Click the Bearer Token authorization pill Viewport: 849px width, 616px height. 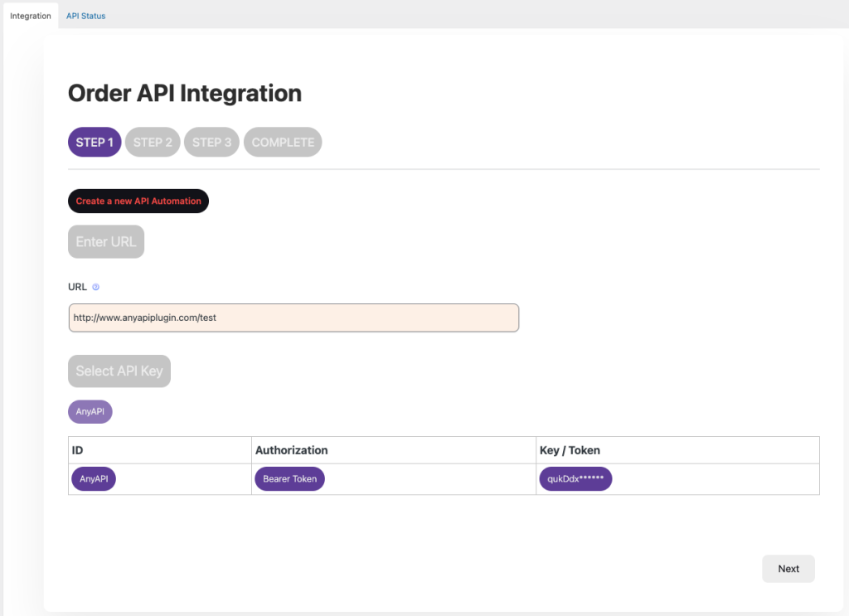(x=289, y=479)
